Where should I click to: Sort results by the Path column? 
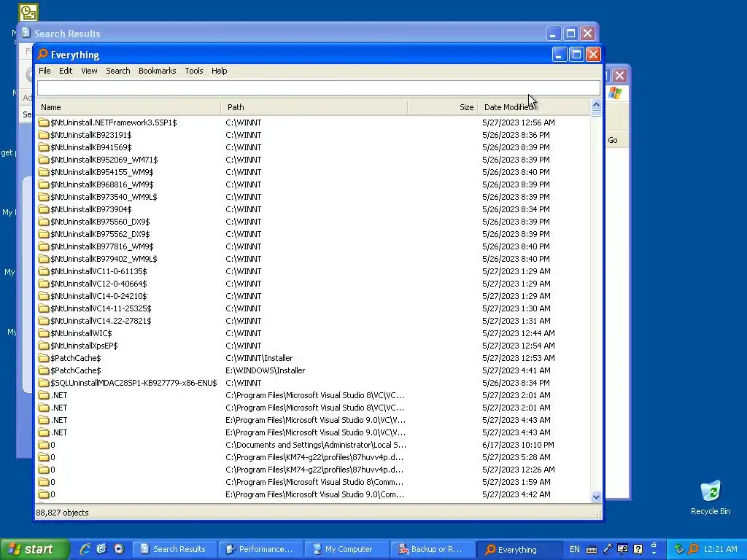click(314, 107)
